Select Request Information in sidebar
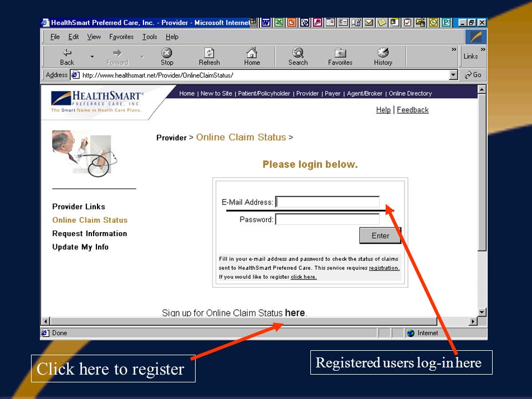Screen dimensions: 532x399 [x=90, y=234]
